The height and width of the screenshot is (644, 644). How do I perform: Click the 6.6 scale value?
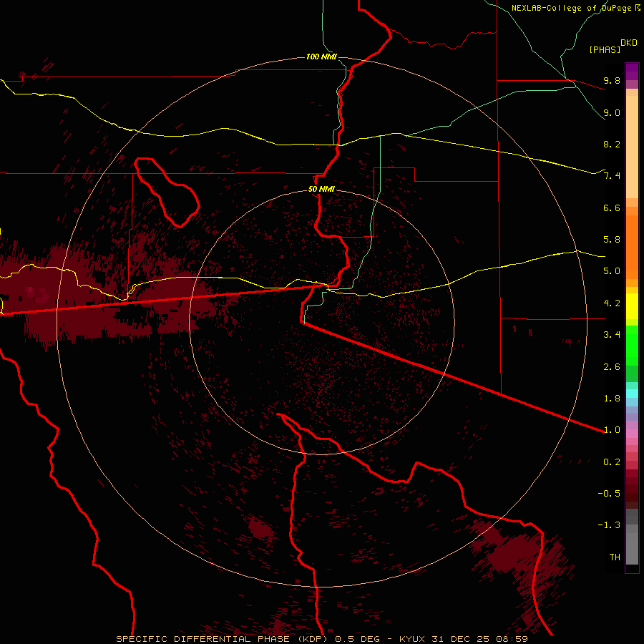pyautogui.click(x=612, y=208)
